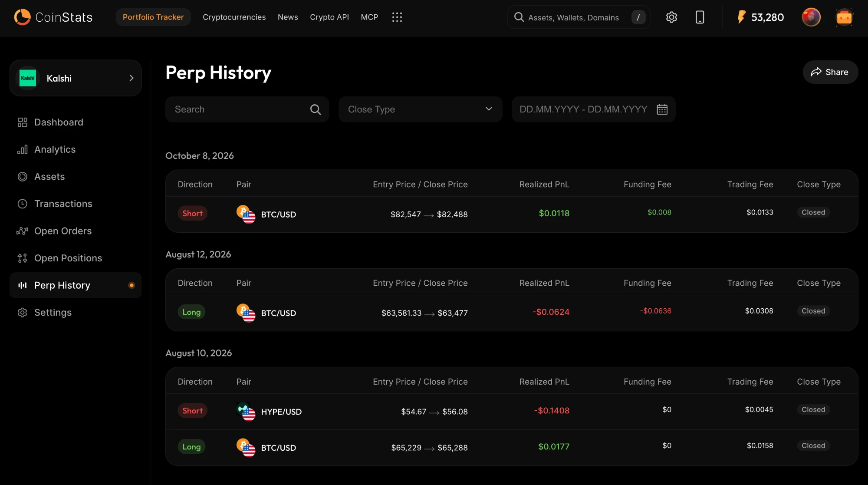Click the Open Orders icon
868x485 pixels.
click(22, 231)
